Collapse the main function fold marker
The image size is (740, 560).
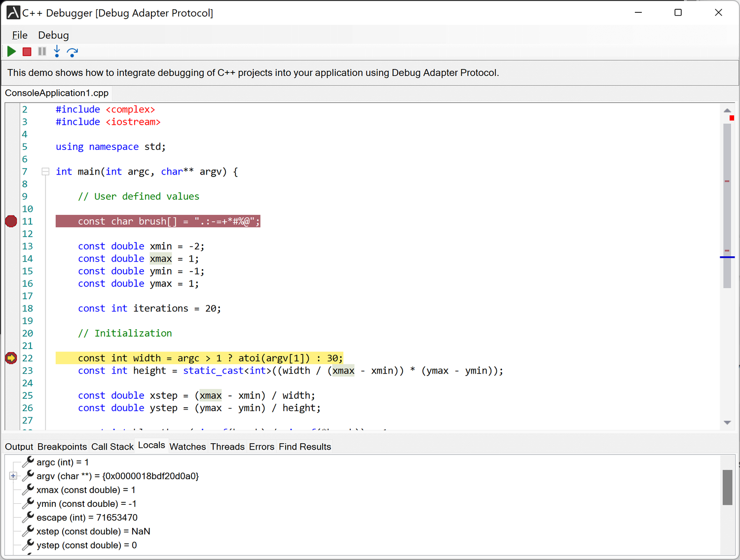click(x=45, y=171)
